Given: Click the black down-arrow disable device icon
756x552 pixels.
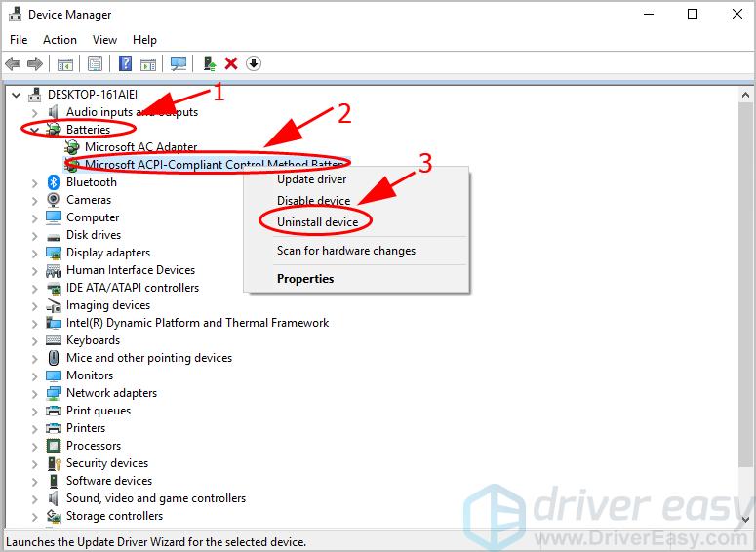Looking at the screenshot, I should coord(254,63).
